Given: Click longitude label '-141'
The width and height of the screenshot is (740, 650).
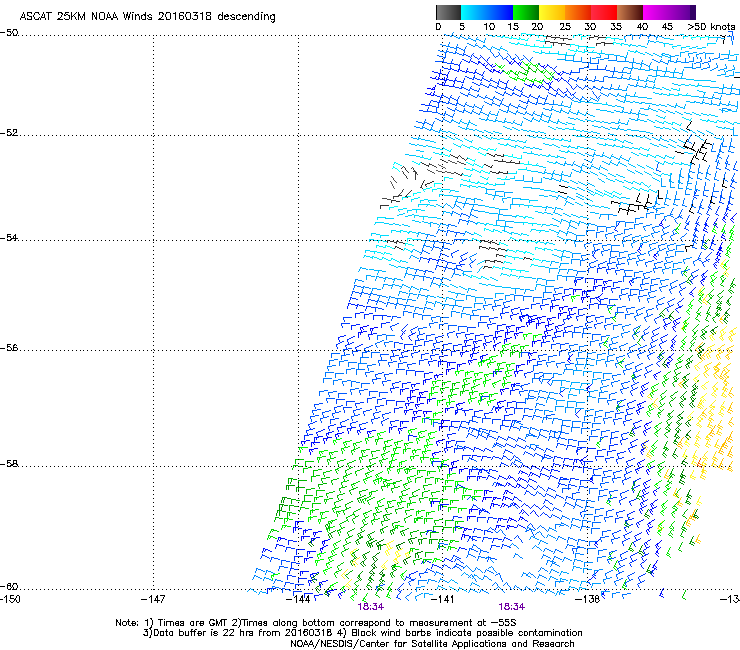Looking at the screenshot, I should click(x=443, y=599).
